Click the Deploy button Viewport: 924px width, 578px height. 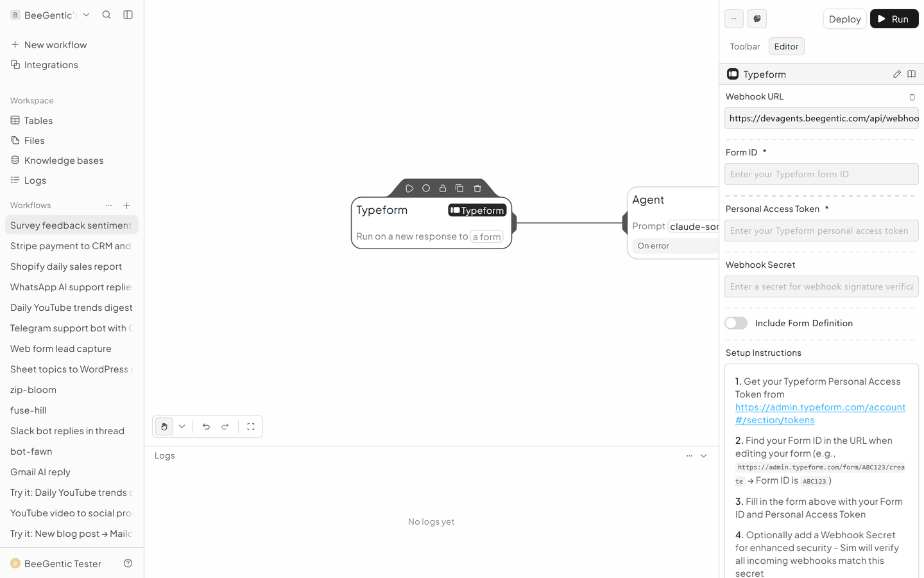(x=845, y=19)
